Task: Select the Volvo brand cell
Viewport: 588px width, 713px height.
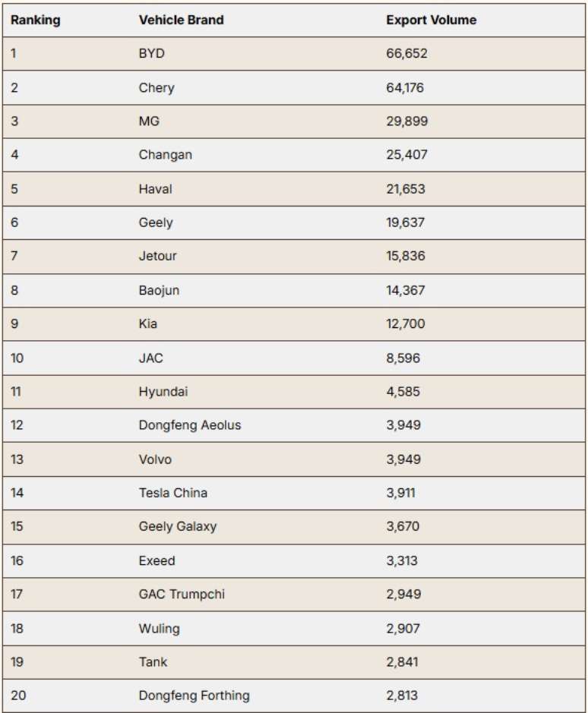Action: [155, 459]
